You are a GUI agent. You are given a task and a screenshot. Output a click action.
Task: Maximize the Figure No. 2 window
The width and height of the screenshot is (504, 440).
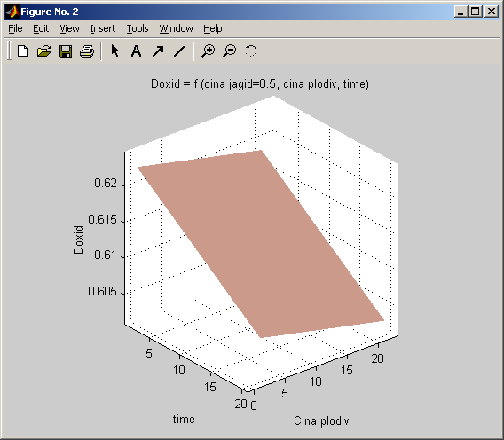475,12
